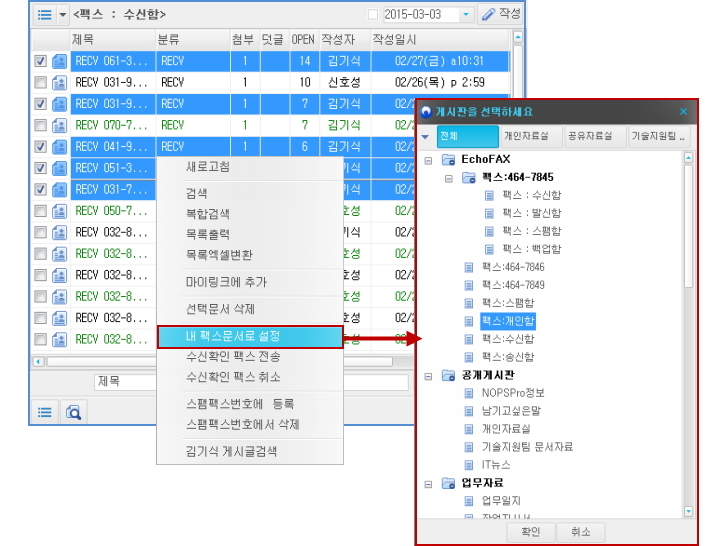Uncheck the RECV 051-3... row checkbox

pos(40,168)
